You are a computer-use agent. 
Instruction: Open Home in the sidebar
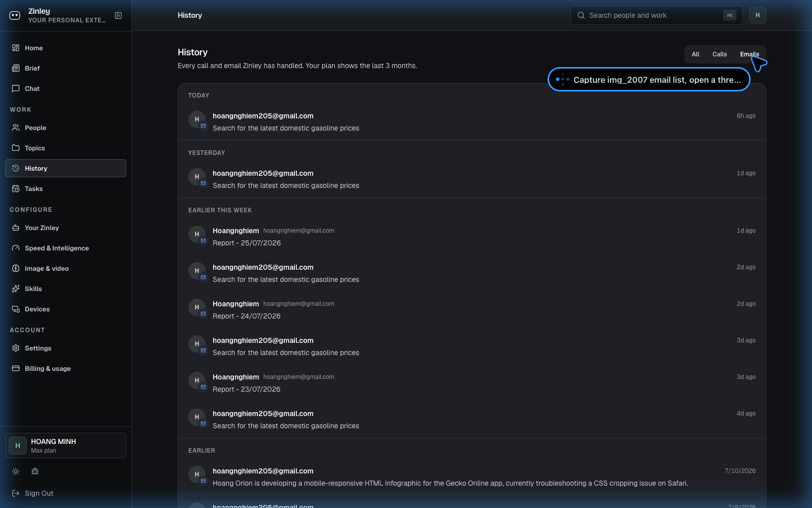[x=65, y=48]
